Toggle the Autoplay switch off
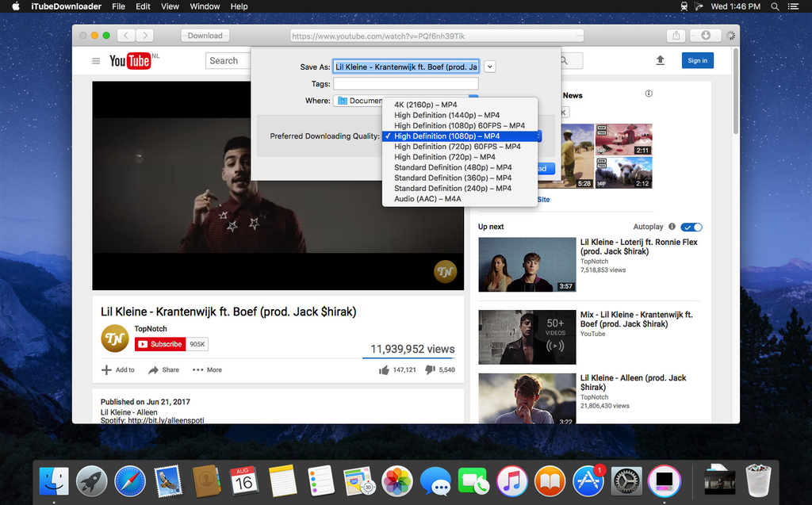 691,227
